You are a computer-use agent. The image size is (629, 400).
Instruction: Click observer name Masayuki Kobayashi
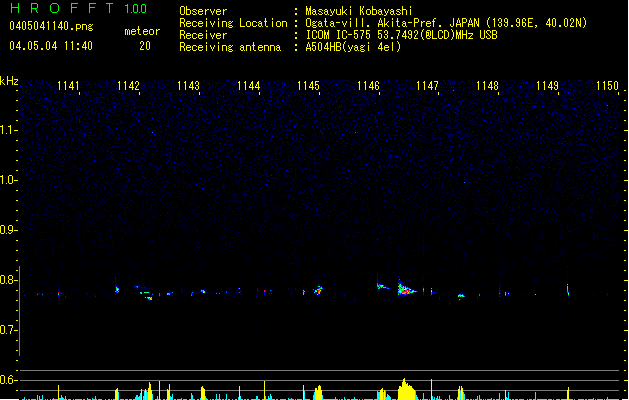[x=359, y=11]
